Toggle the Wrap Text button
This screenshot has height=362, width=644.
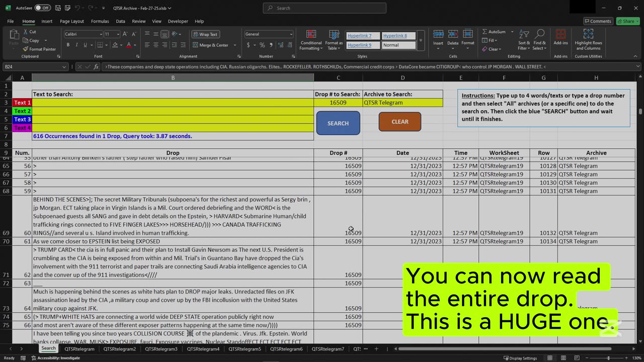point(205,34)
